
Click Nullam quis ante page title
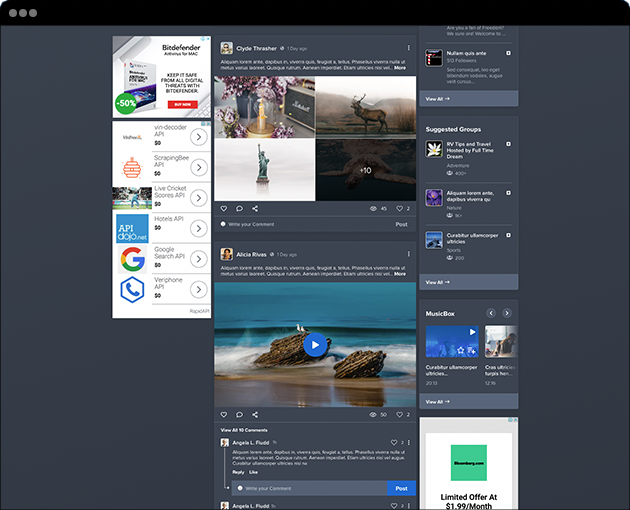coord(466,53)
